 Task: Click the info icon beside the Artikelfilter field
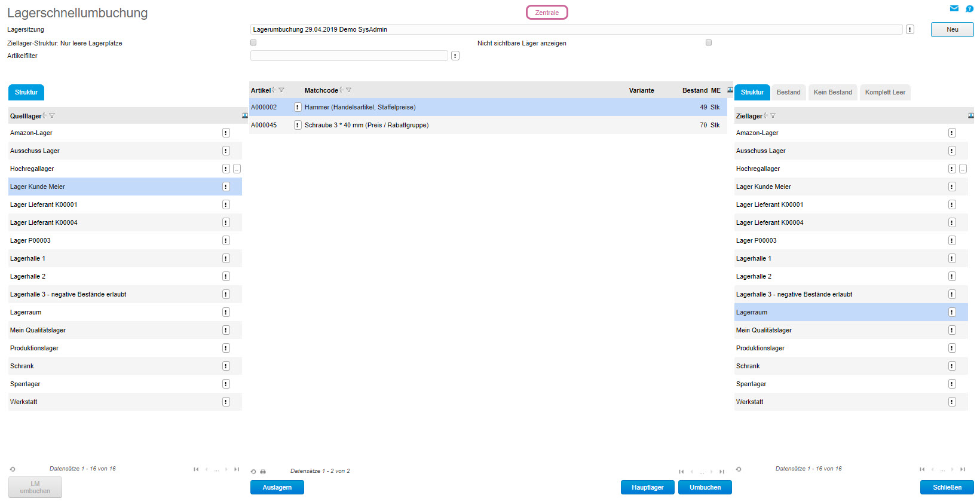point(455,56)
